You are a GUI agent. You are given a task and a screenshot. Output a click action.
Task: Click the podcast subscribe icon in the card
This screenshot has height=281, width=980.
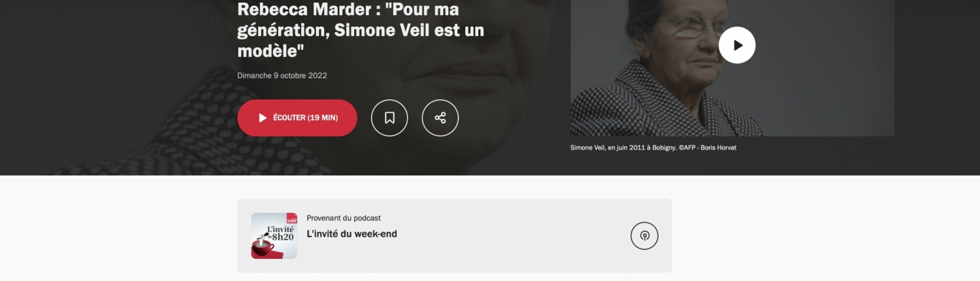coord(644,236)
